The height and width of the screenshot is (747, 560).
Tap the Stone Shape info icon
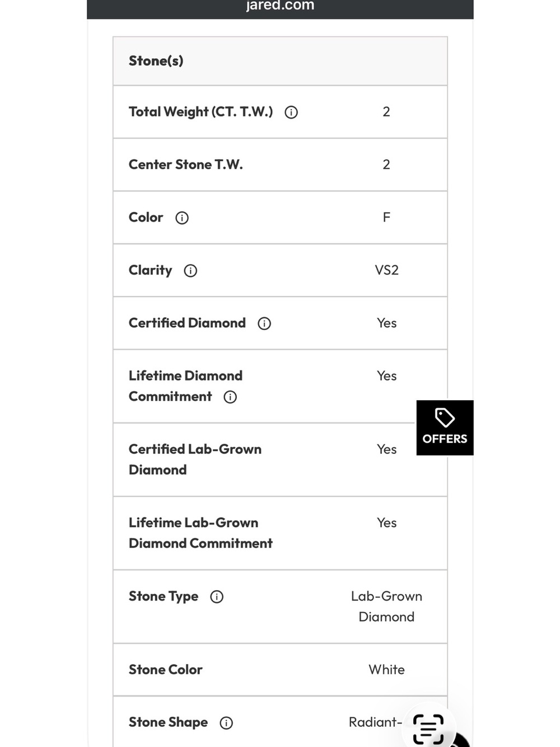point(226,723)
